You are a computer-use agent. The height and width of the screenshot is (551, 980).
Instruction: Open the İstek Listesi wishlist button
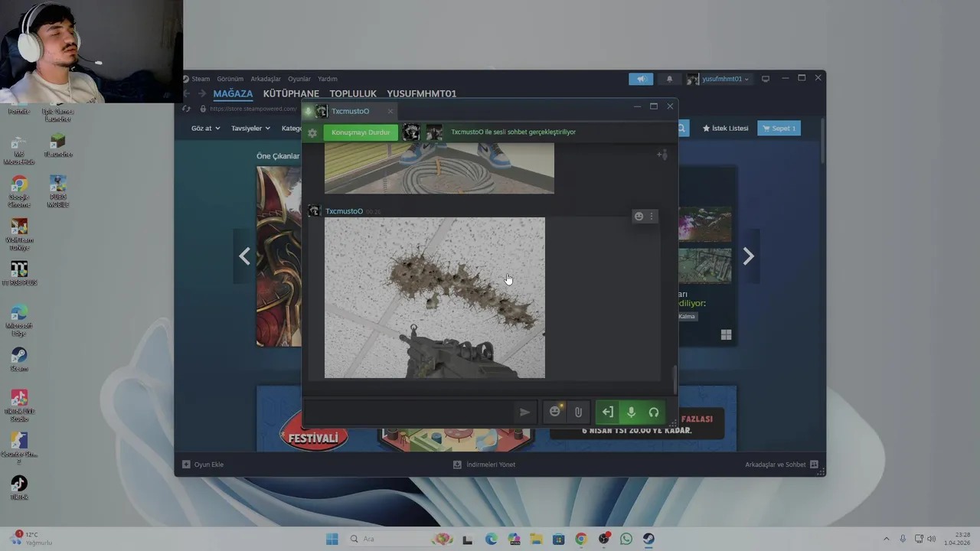click(725, 128)
